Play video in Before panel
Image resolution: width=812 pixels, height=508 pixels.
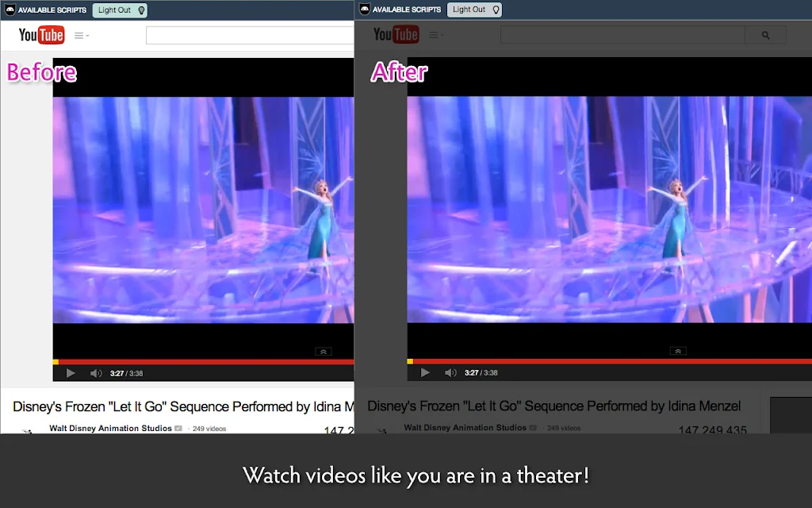71,373
